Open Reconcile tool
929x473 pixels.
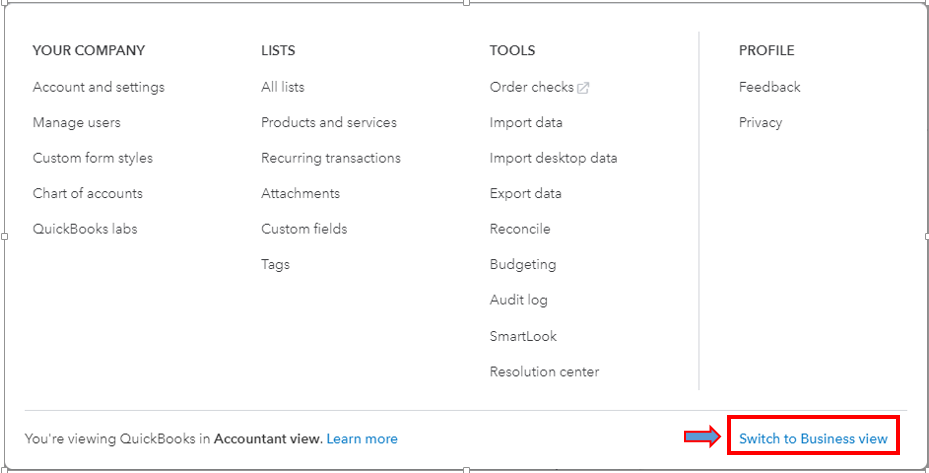click(520, 229)
